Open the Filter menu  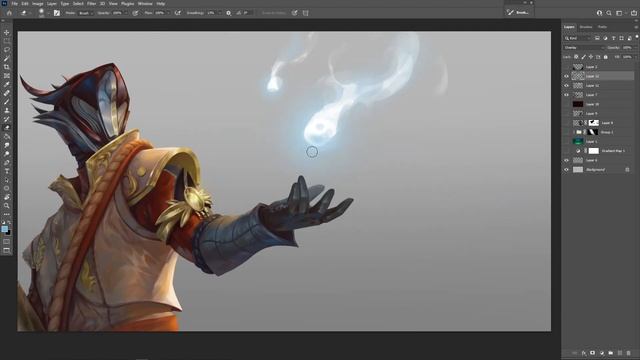pyautogui.click(x=91, y=4)
